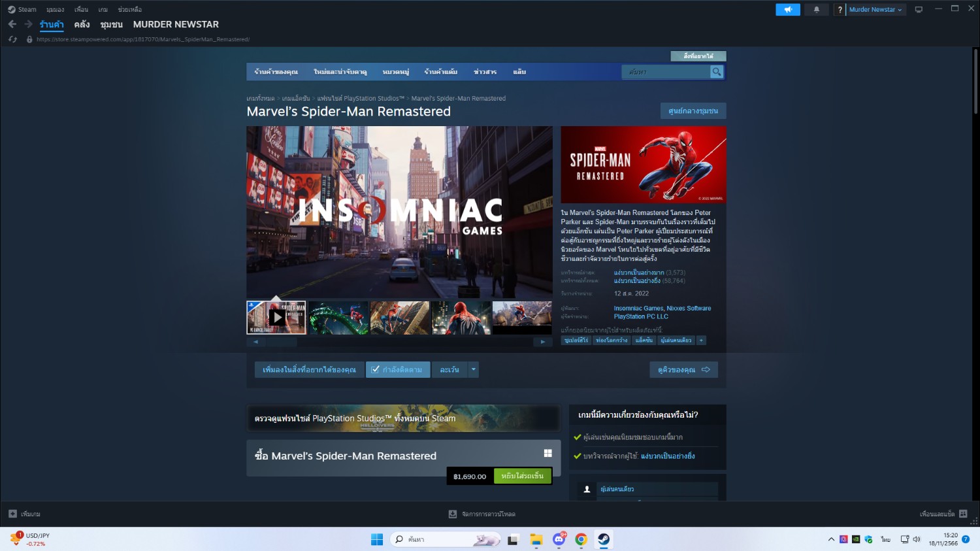980x551 pixels.
Task: Open Windows Security tray icon
Action: 868,539
